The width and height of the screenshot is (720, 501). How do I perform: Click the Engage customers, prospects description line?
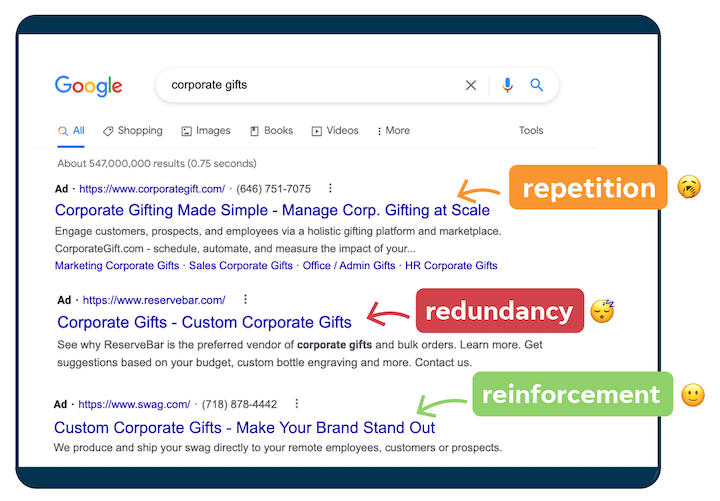coord(278,231)
